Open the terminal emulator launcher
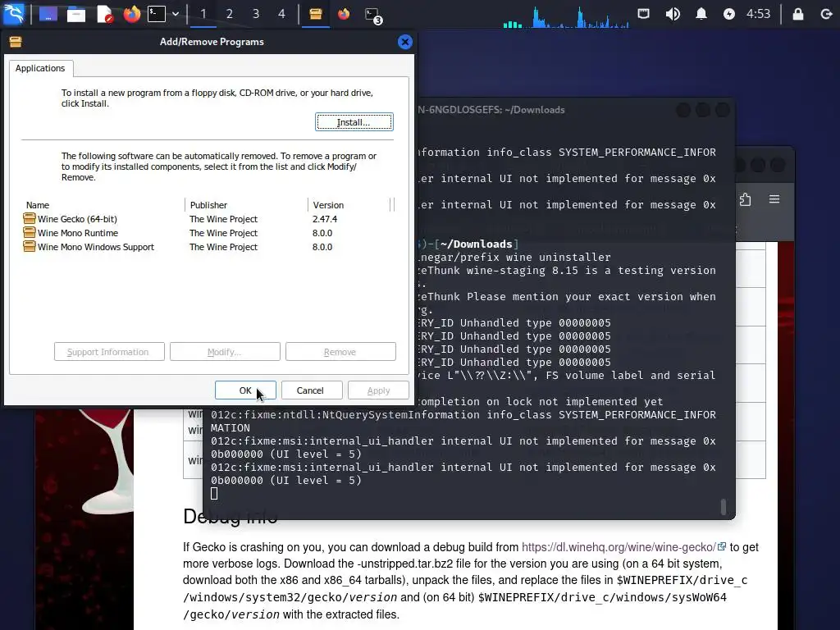840x630 pixels. (x=157, y=14)
